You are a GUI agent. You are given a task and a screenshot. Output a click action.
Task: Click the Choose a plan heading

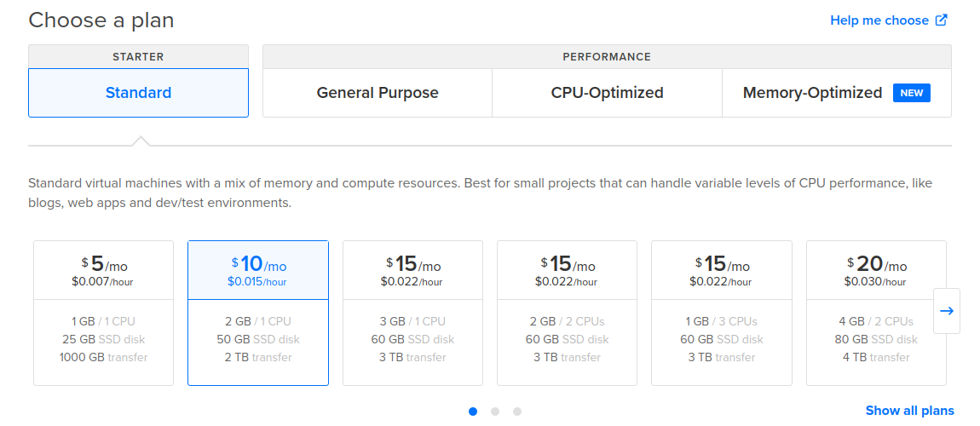coord(101,20)
